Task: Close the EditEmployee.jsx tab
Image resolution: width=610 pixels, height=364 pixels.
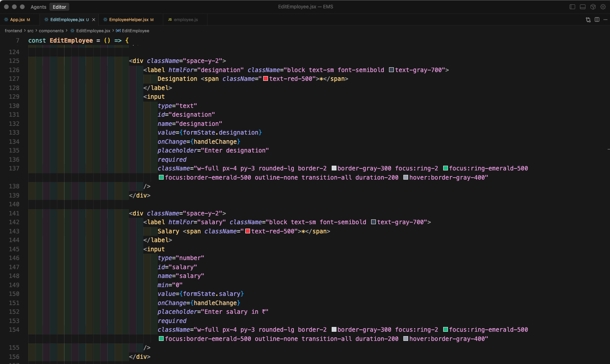Action: 94,20
